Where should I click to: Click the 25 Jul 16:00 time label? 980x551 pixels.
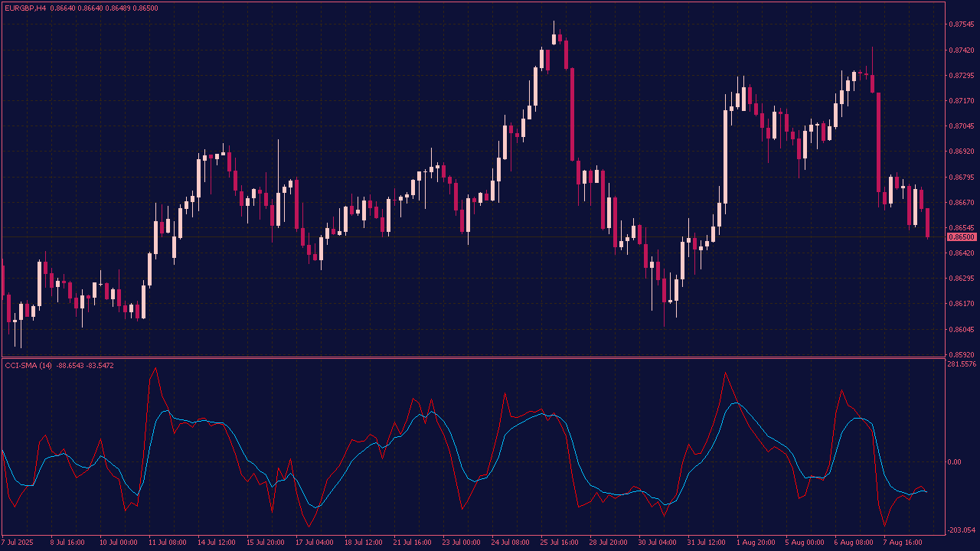(560, 543)
